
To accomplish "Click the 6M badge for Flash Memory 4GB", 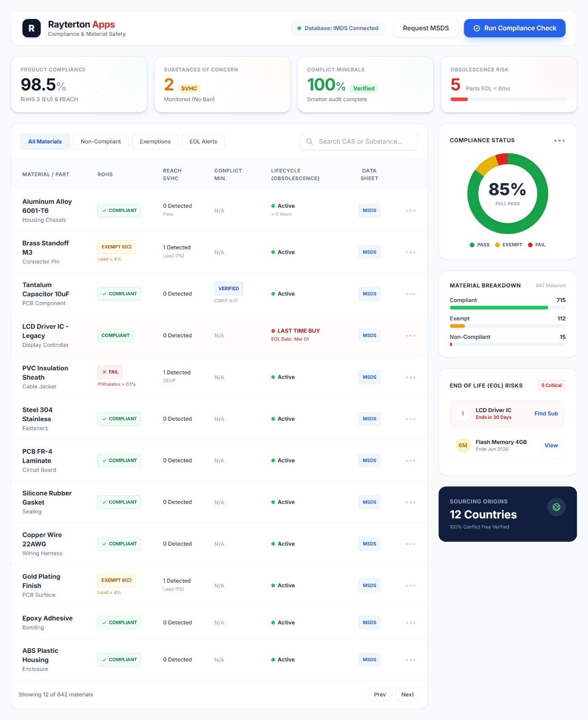I will (x=462, y=445).
